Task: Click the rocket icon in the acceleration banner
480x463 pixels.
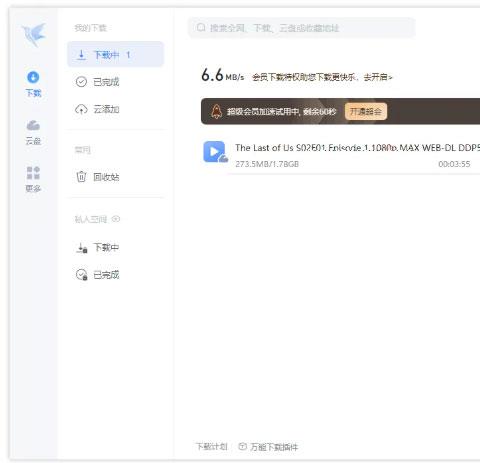Action: pyautogui.click(x=217, y=111)
